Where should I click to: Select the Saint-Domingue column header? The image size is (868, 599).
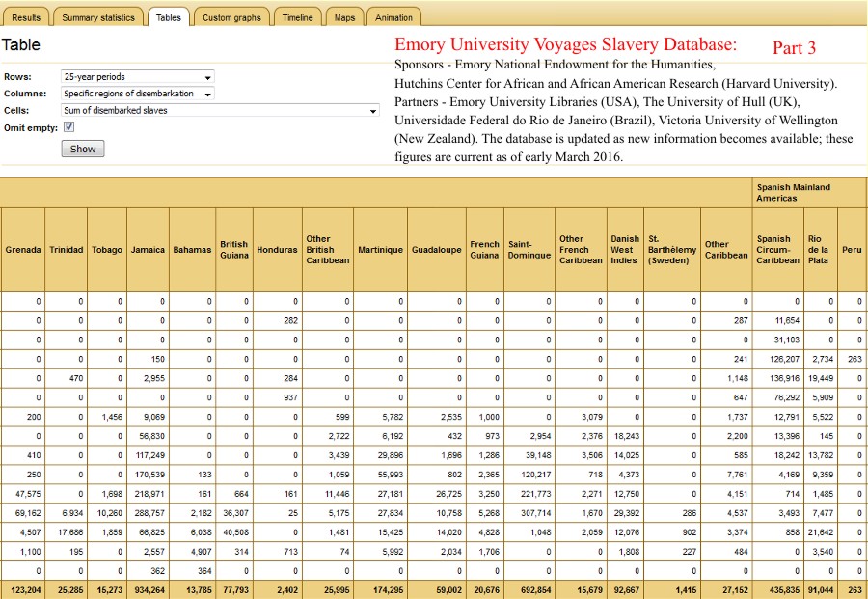coord(529,250)
